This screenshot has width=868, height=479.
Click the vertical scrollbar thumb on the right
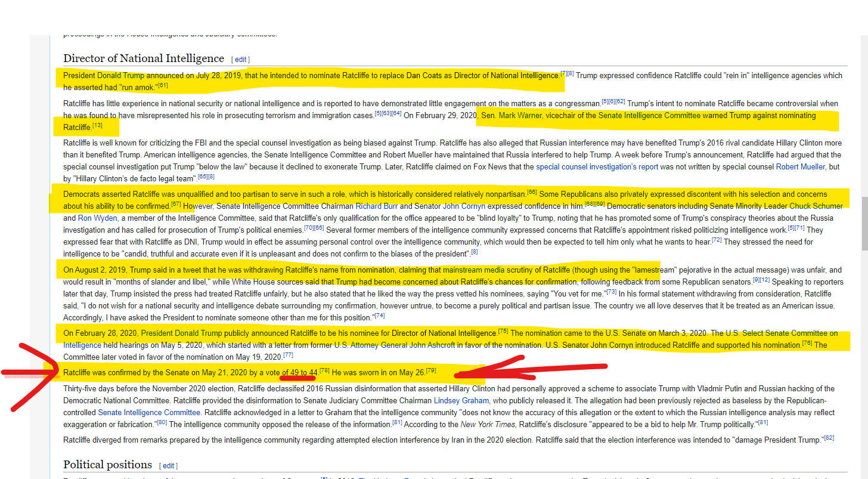coord(864,225)
